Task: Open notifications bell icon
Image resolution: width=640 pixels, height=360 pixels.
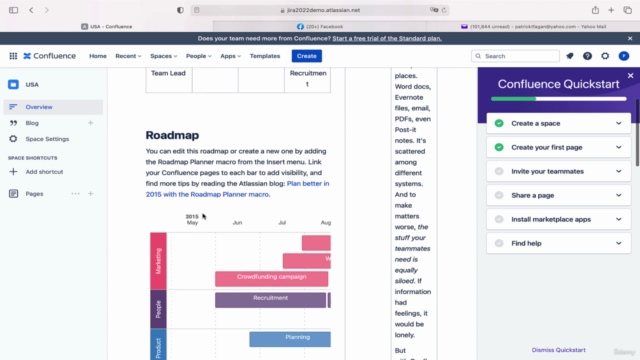Action: (x=570, y=56)
